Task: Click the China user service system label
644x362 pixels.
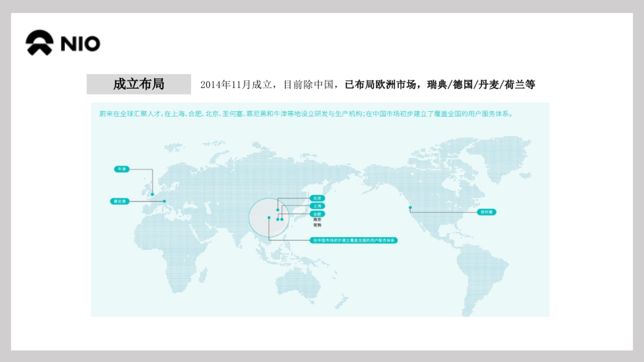Action: tap(354, 241)
